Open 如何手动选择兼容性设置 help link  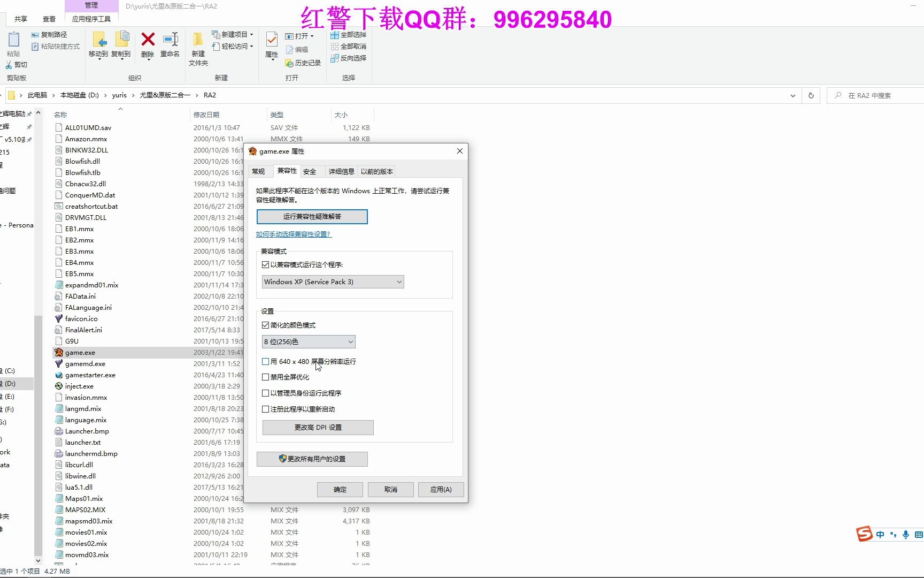tap(294, 234)
